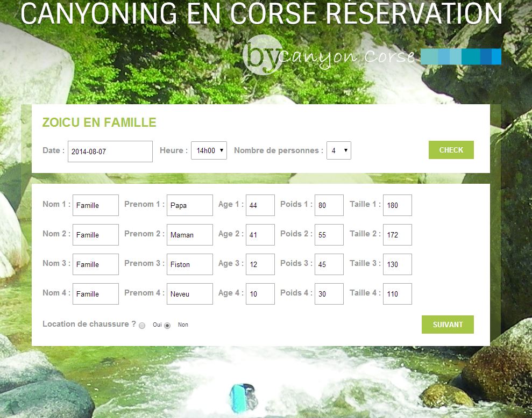532x418 pixels.
Task: Expand the Nombre de personnes dropdown
Action: pos(339,150)
